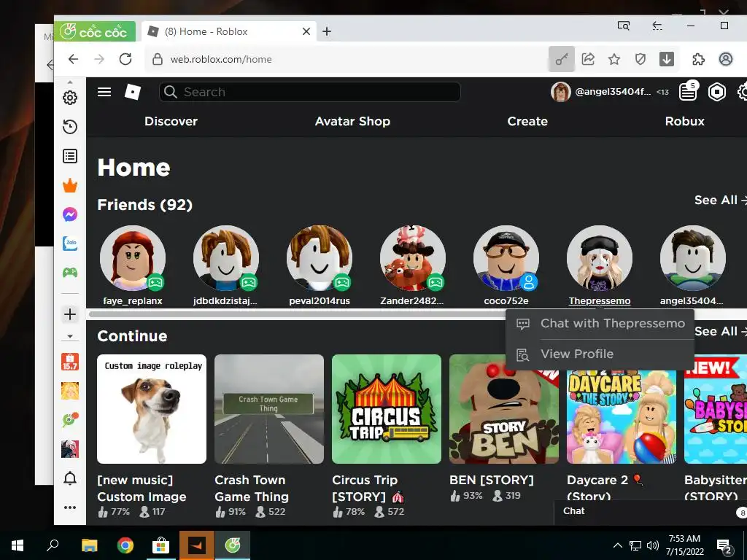Click the web.roblox.com address bar
This screenshot has width=747, height=560.
[347, 59]
